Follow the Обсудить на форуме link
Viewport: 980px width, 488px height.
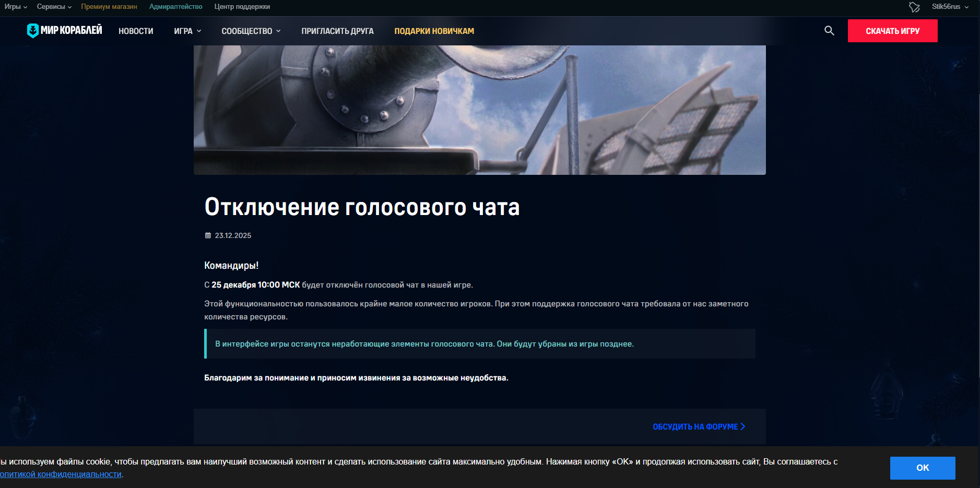pyautogui.click(x=699, y=427)
